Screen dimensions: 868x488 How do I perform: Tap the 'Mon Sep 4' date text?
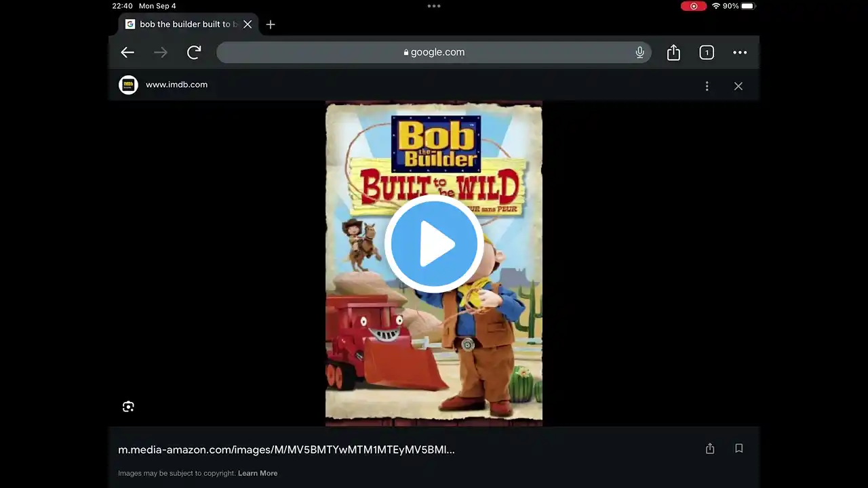click(157, 6)
